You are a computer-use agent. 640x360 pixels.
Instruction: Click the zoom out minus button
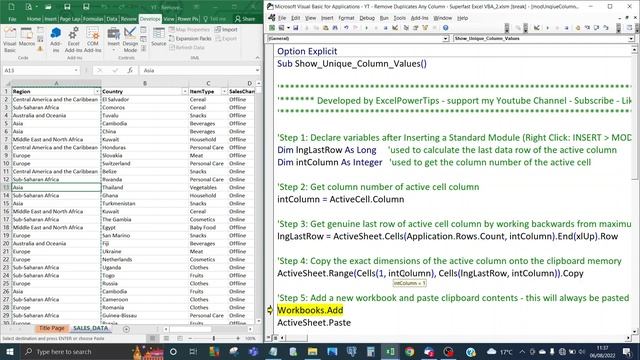click(190, 338)
